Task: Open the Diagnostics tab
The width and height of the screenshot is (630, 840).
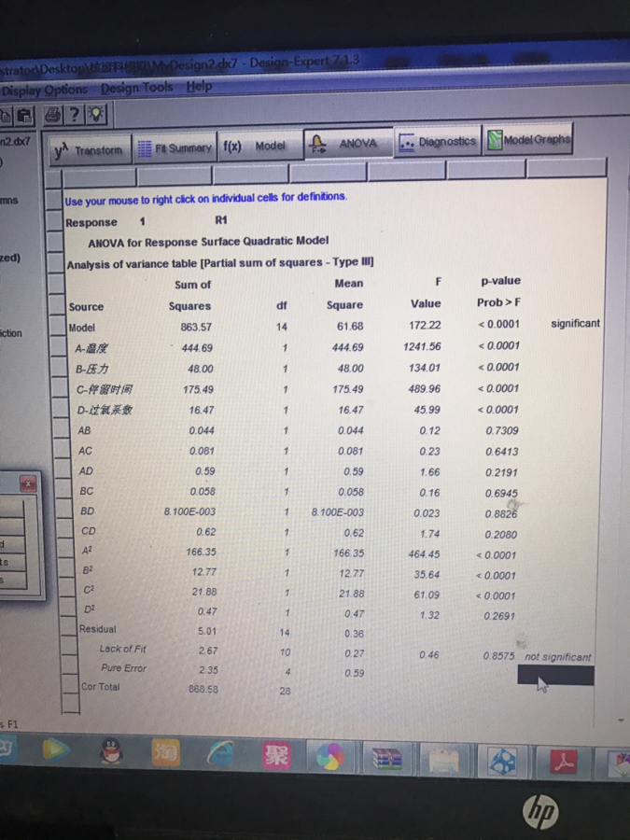Action: tap(438, 142)
